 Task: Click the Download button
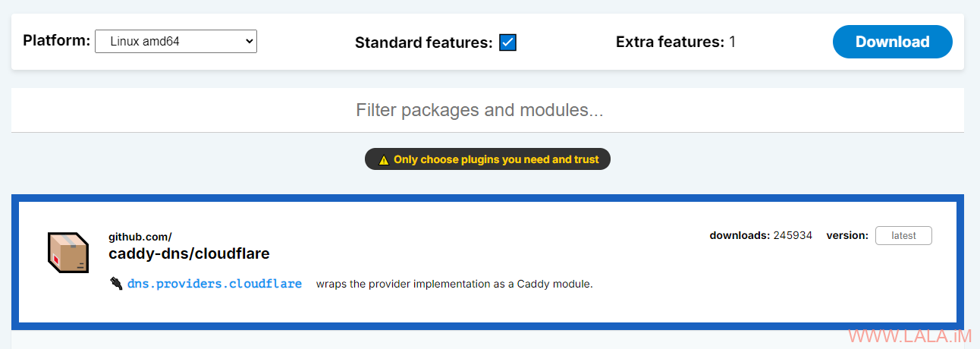893,42
